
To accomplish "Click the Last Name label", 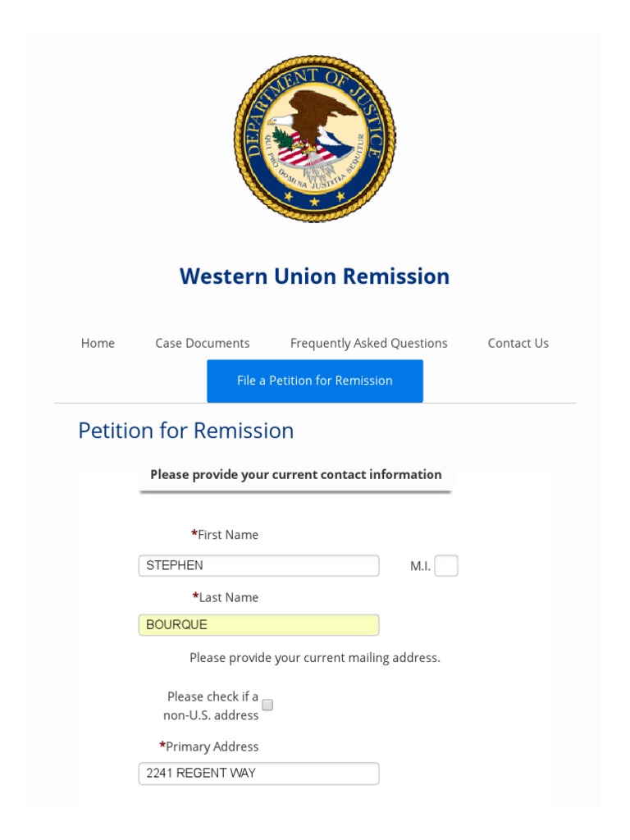I will (x=226, y=597).
